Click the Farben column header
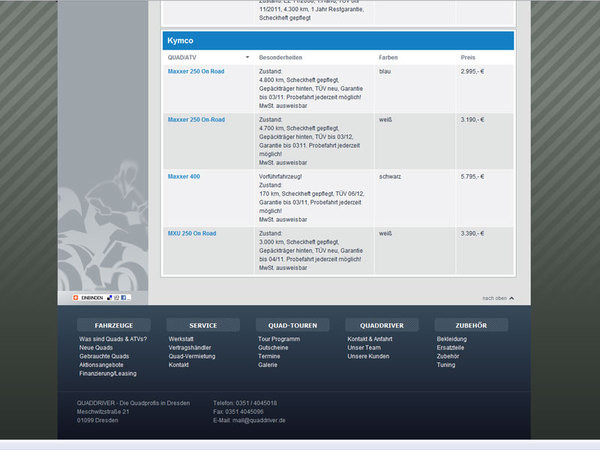The width and height of the screenshot is (600, 450). (388, 57)
